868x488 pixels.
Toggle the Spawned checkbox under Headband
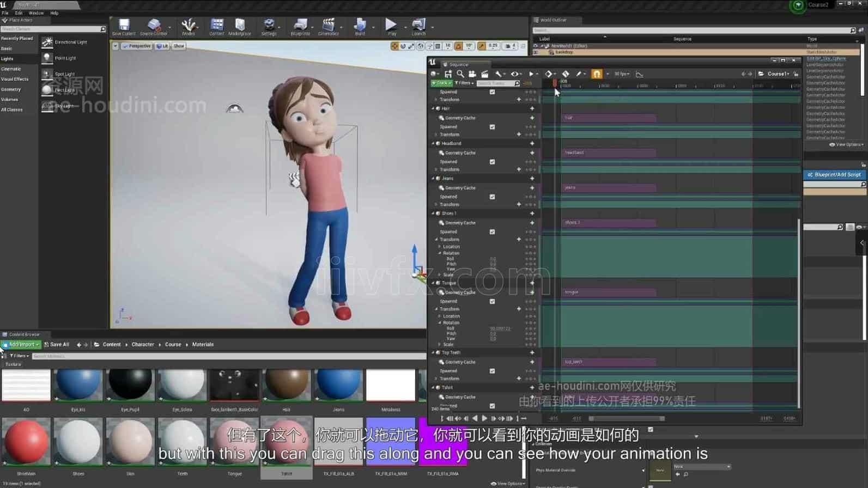pyautogui.click(x=492, y=162)
